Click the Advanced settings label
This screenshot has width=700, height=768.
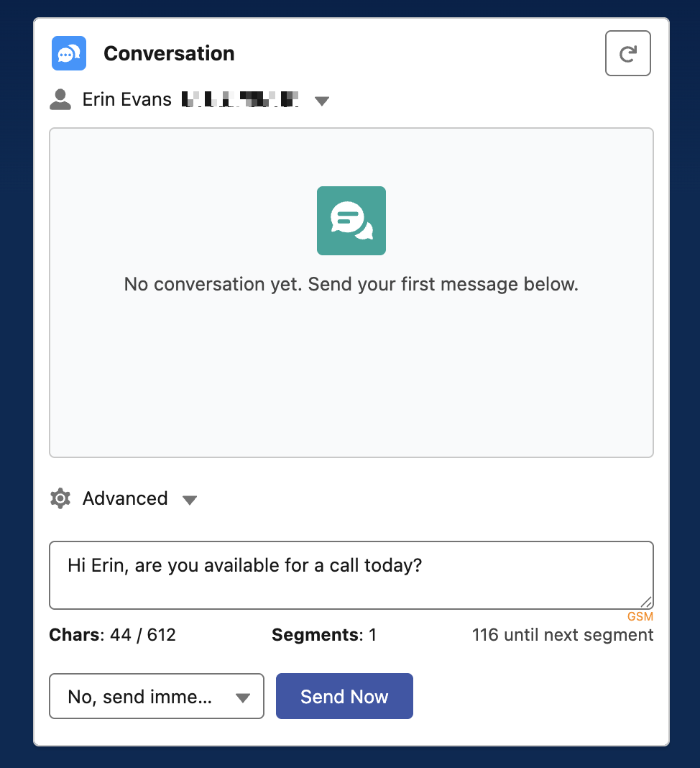click(125, 498)
